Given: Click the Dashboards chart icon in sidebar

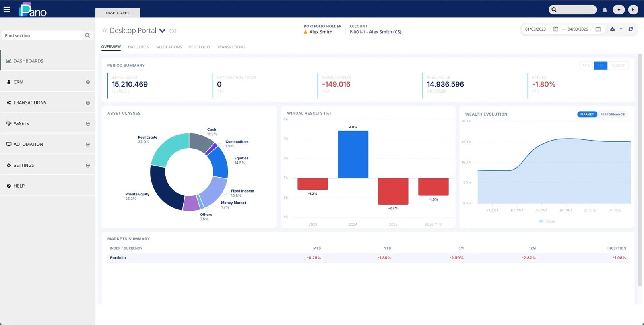Looking at the screenshot, I should [x=9, y=61].
